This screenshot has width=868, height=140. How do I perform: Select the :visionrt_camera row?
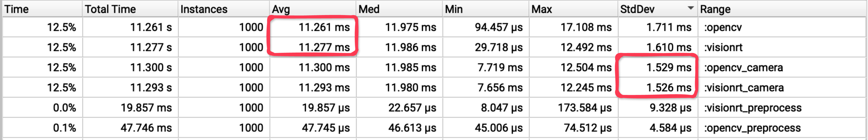point(744,88)
